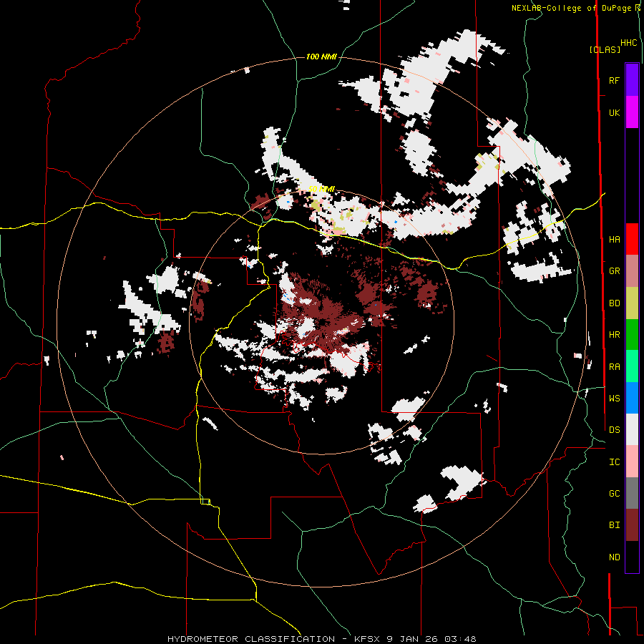The width and height of the screenshot is (644, 644).
Task: Click the IC legend label
Action: (x=615, y=462)
